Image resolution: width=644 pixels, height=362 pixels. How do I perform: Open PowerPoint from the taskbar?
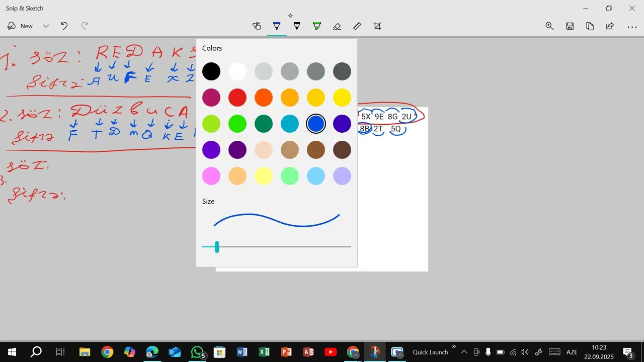287,352
